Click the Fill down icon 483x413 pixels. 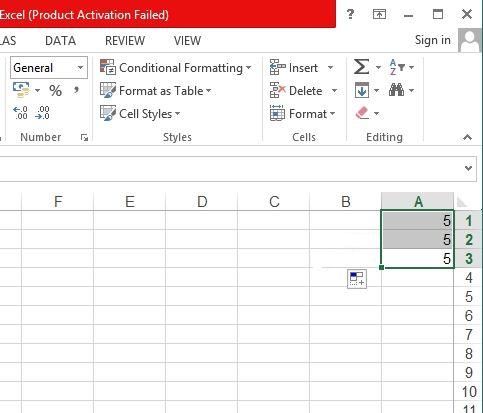coord(362,90)
